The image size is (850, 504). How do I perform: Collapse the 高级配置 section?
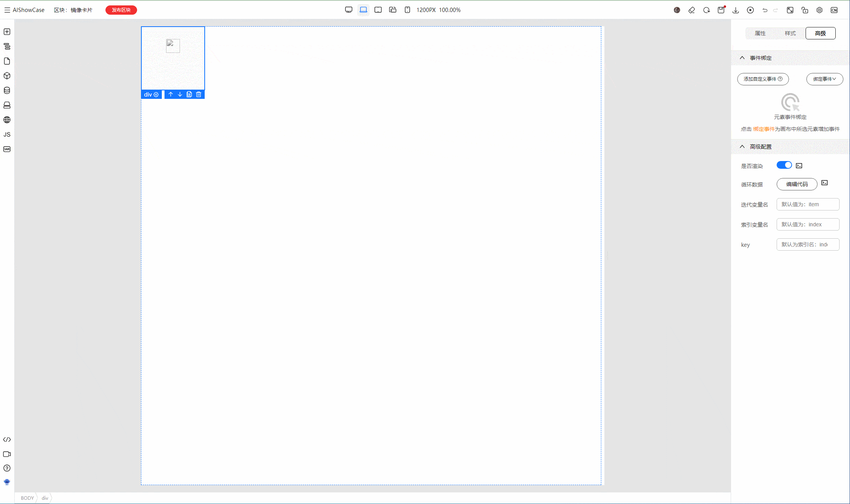742,146
